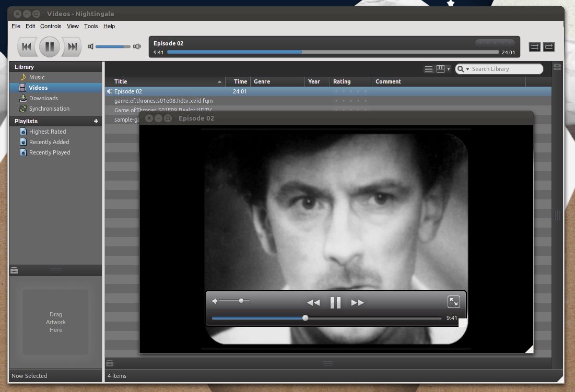Sort the list by Comment column
Image resolution: width=575 pixels, height=392 pixels.
tap(449, 82)
